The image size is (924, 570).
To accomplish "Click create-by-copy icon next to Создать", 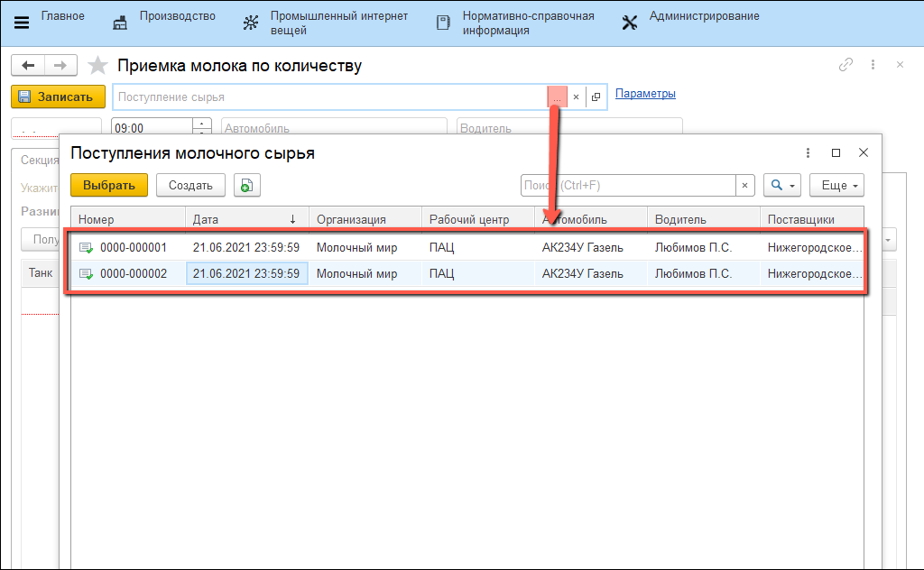I will tap(246, 185).
